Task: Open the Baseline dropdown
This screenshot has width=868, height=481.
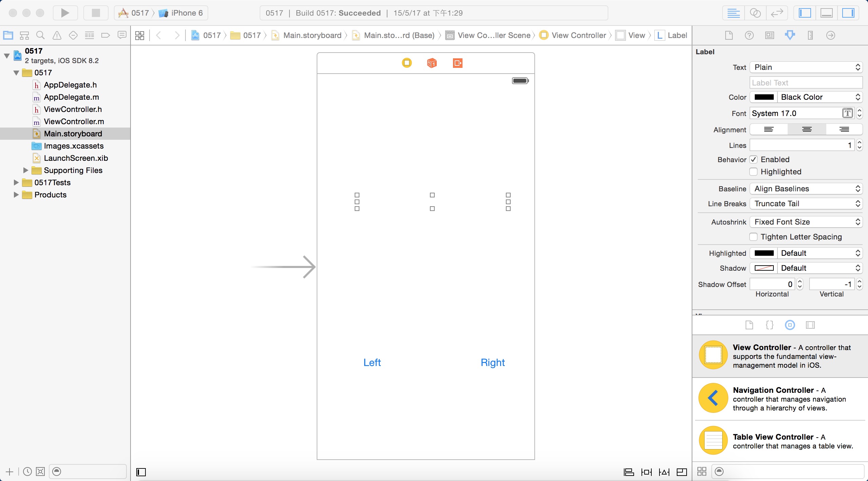Action: (x=806, y=189)
